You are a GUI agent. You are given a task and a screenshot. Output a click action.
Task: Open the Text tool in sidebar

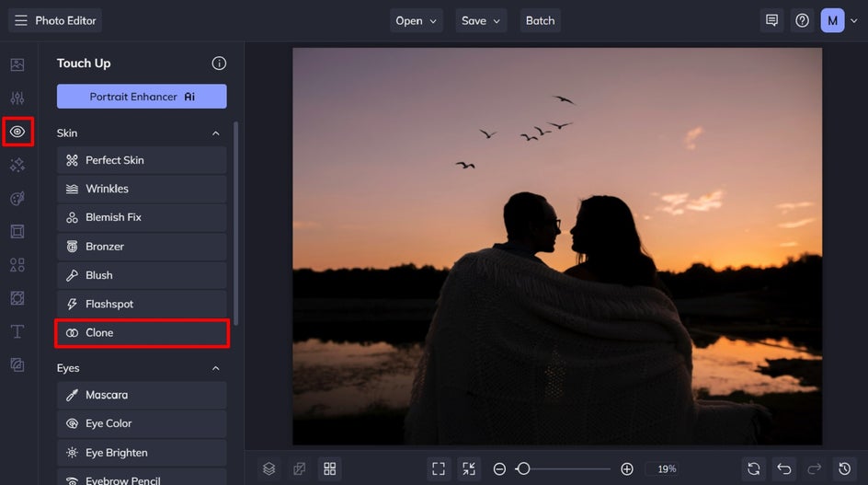point(17,331)
